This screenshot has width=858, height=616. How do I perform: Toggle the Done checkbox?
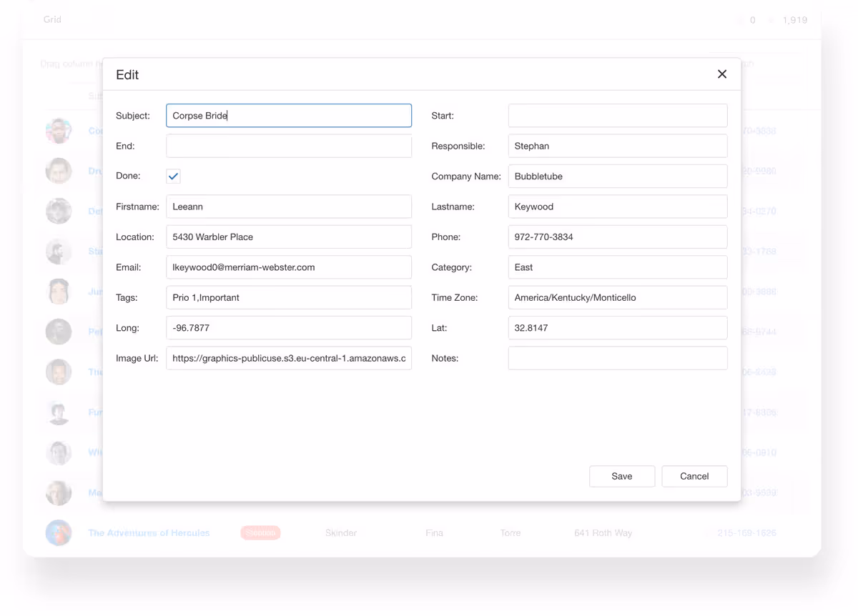point(173,176)
